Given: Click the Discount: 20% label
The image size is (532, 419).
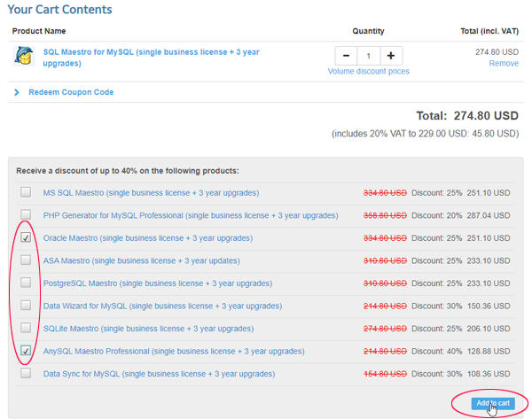Looking at the screenshot, I should click(x=436, y=215).
